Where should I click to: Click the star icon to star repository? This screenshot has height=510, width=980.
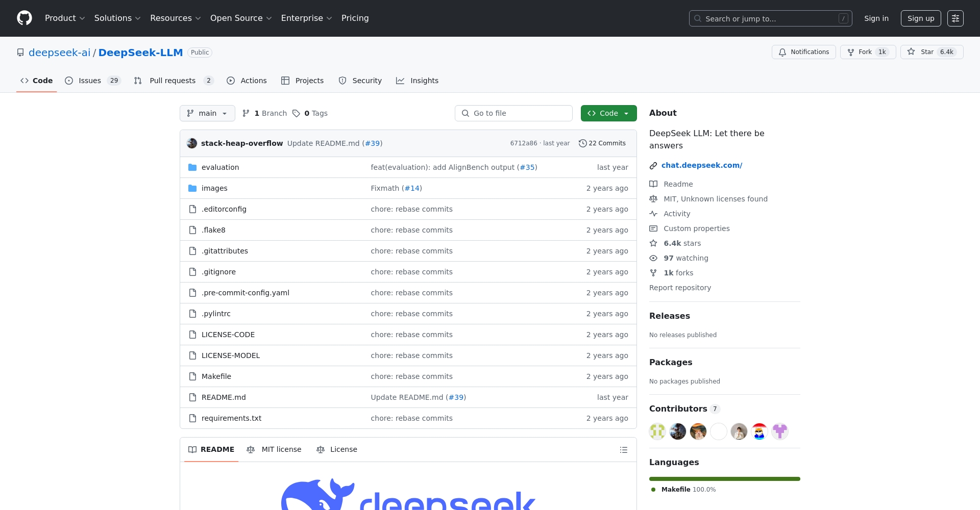point(911,52)
